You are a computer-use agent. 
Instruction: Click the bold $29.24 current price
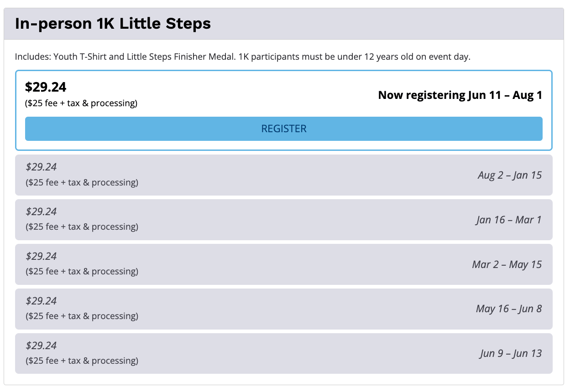(x=46, y=87)
